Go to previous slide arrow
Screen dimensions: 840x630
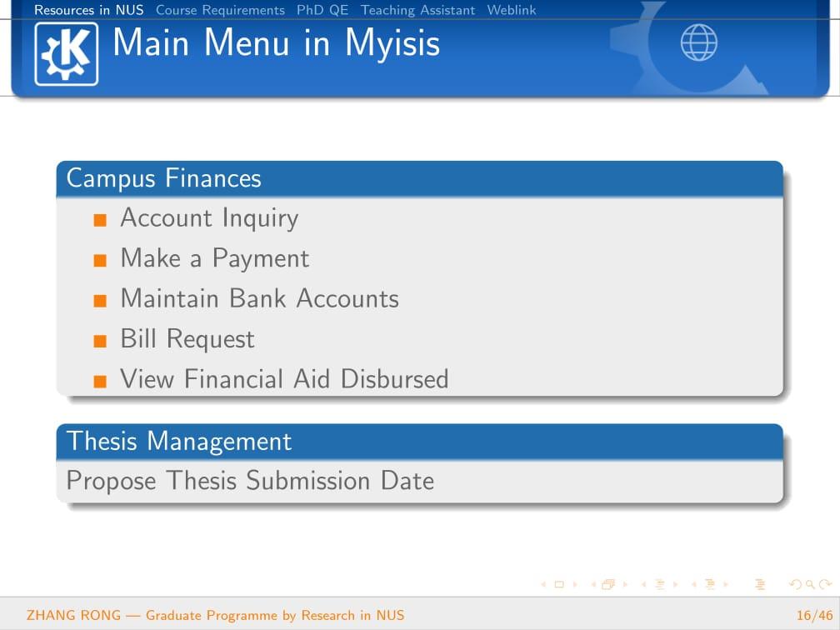(x=543, y=584)
